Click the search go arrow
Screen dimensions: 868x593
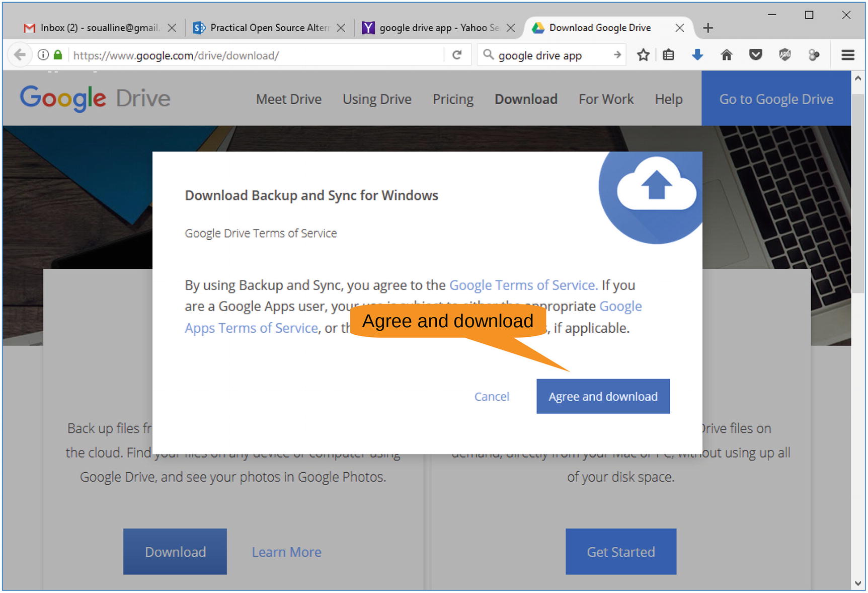617,55
